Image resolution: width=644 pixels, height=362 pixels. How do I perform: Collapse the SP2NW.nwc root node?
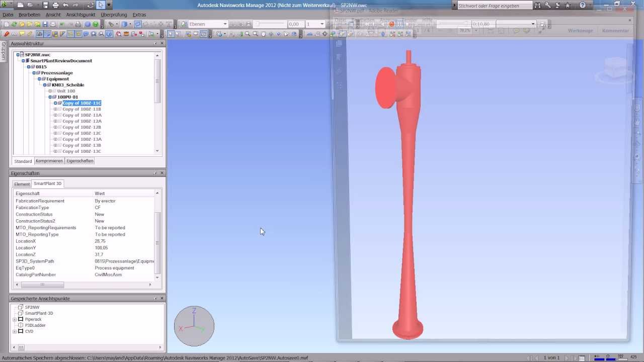[x=18, y=54]
